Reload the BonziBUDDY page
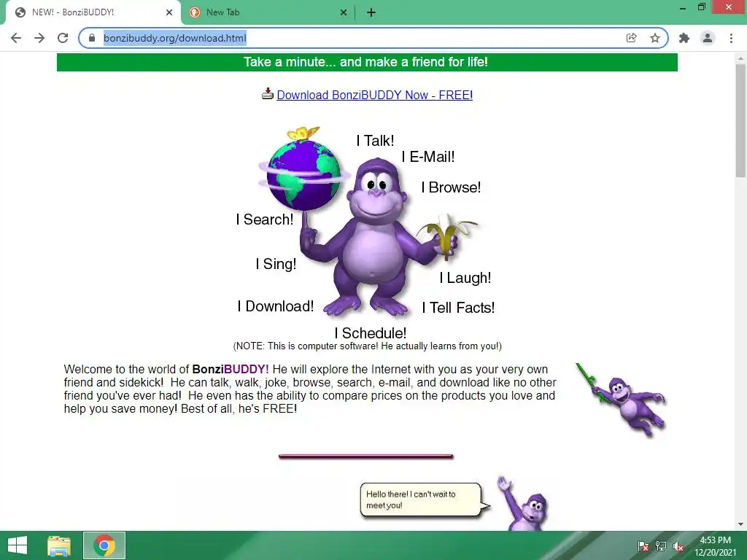The height and width of the screenshot is (560, 747). click(x=63, y=38)
